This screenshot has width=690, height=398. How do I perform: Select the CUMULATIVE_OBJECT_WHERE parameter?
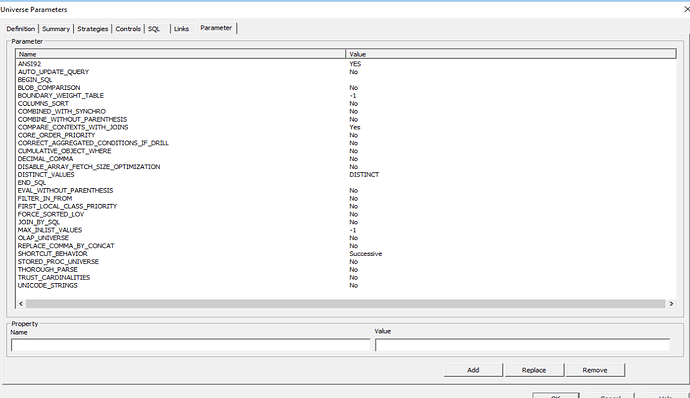[64, 151]
